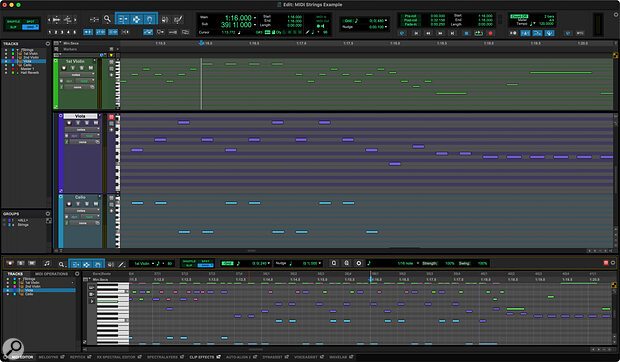Viewport: 620px width, 362px height.
Task: Toggle the Pre-roll enable button
Action: coord(410,16)
